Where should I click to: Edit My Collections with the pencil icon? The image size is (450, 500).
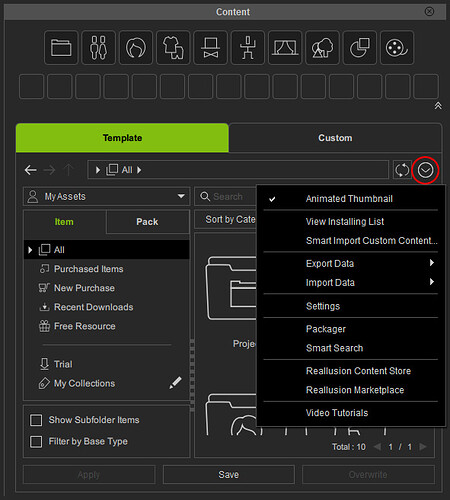click(x=175, y=383)
